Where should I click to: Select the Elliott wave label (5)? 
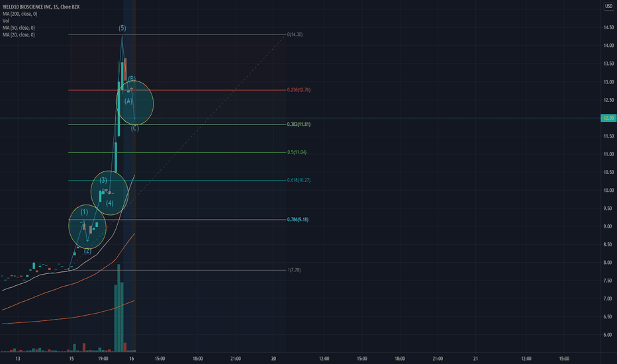coord(122,28)
